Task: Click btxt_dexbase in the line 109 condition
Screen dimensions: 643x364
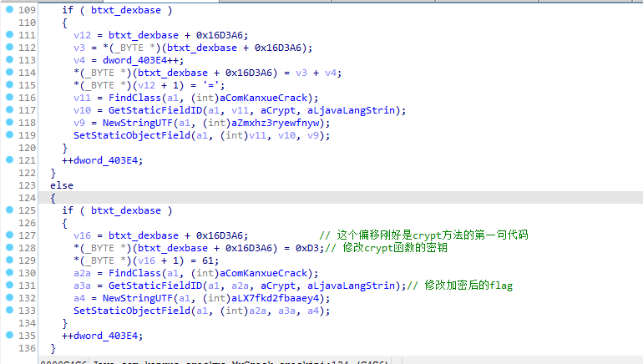Action: coord(126,10)
